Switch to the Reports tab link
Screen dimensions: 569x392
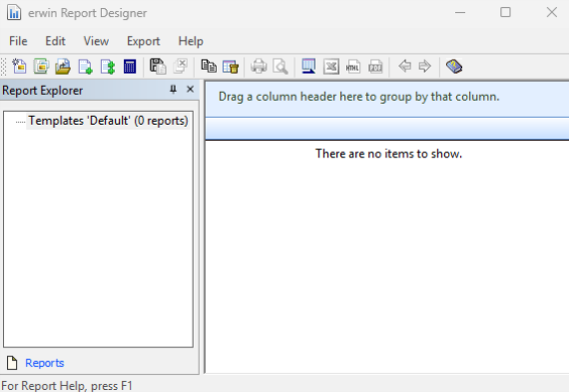pyautogui.click(x=45, y=363)
